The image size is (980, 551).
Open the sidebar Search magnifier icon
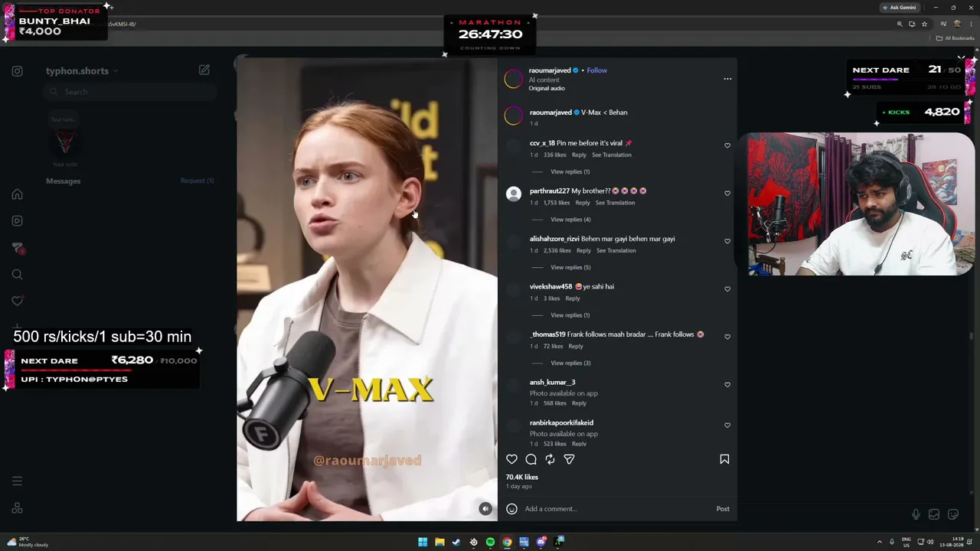coord(17,275)
